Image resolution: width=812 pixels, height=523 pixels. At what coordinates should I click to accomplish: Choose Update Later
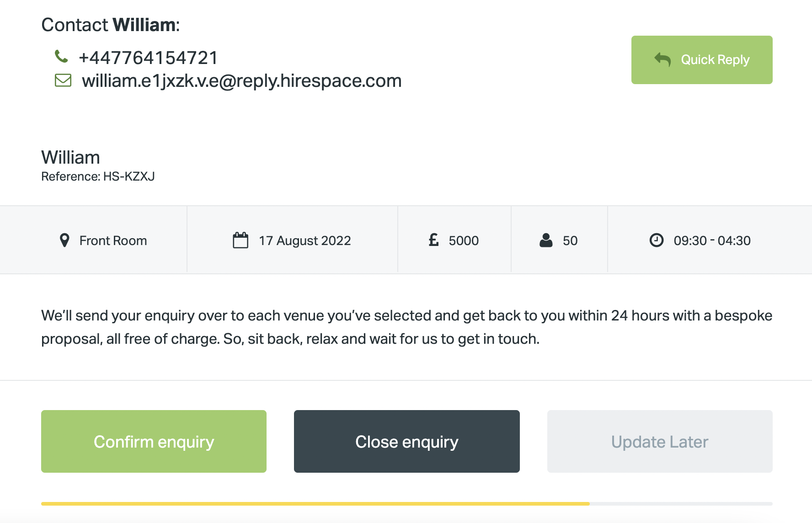660,442
